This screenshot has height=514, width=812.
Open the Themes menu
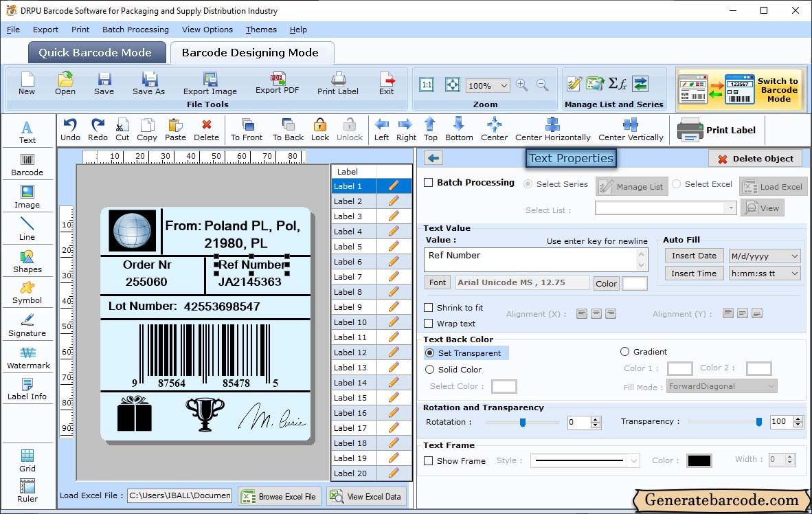(261, 30)
